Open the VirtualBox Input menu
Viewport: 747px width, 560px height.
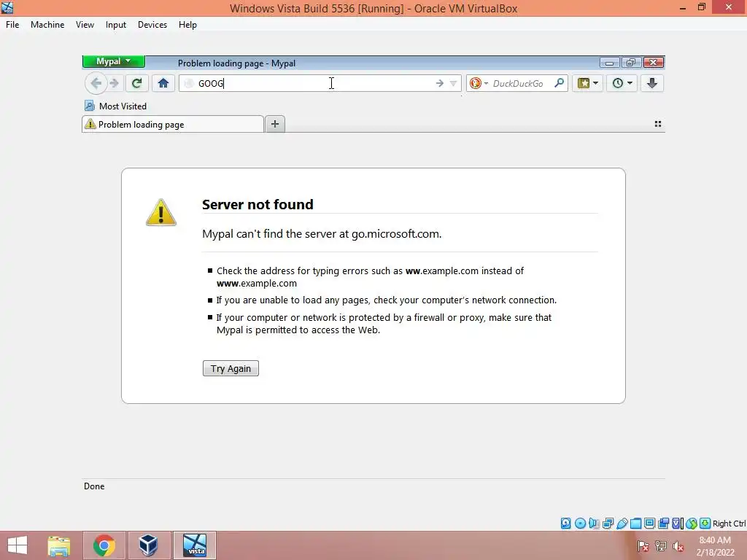pyautogui.click(x=116, y=25)
